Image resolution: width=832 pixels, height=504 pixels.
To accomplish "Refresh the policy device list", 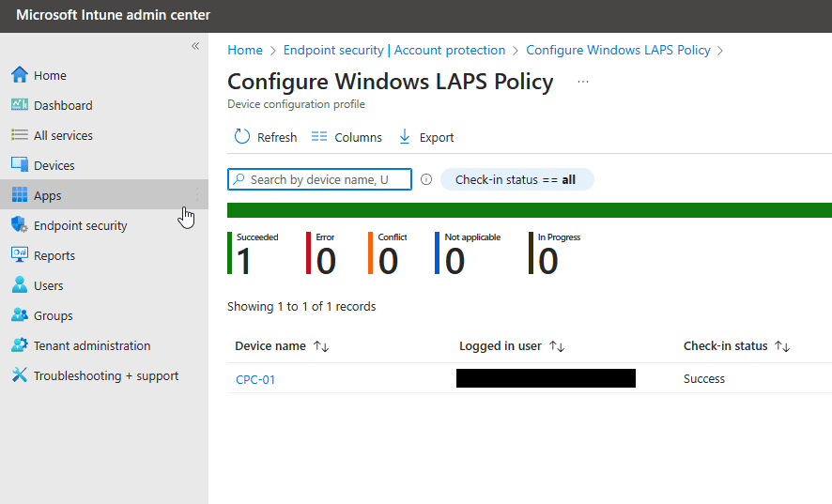I will (x=266, y=137).
